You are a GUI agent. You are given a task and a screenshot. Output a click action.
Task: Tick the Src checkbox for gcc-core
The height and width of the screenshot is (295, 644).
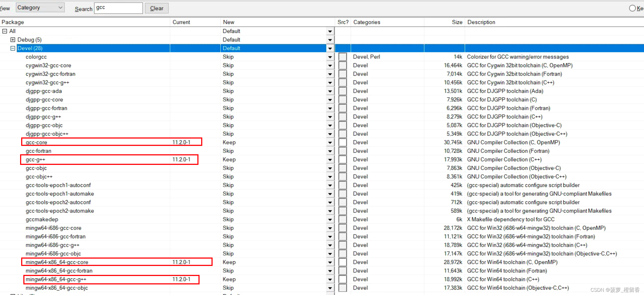(343, 142)
